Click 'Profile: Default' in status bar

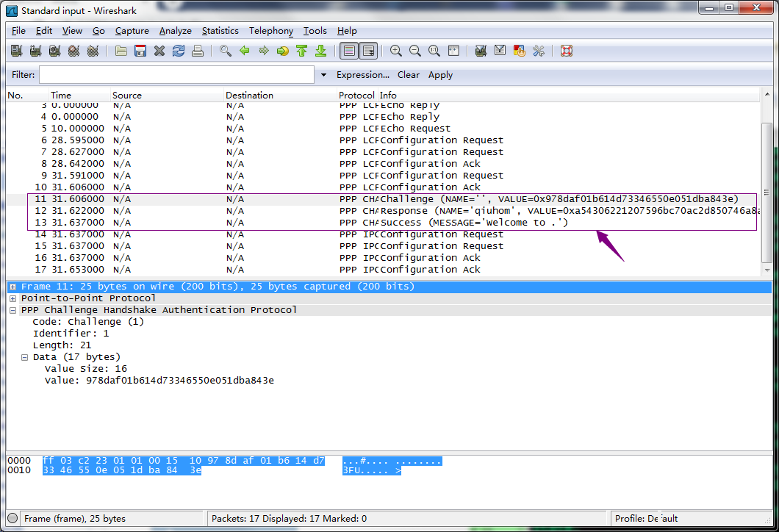tap(647, 519)
